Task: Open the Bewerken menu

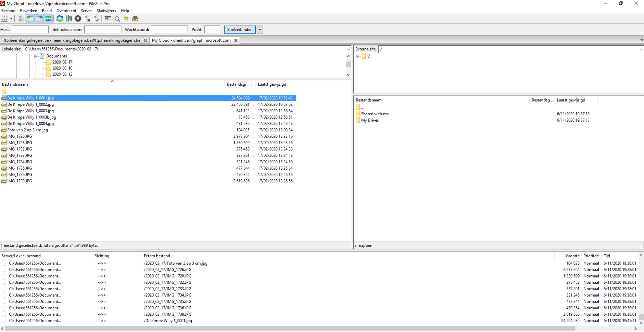Action: [x=29, y=11]
